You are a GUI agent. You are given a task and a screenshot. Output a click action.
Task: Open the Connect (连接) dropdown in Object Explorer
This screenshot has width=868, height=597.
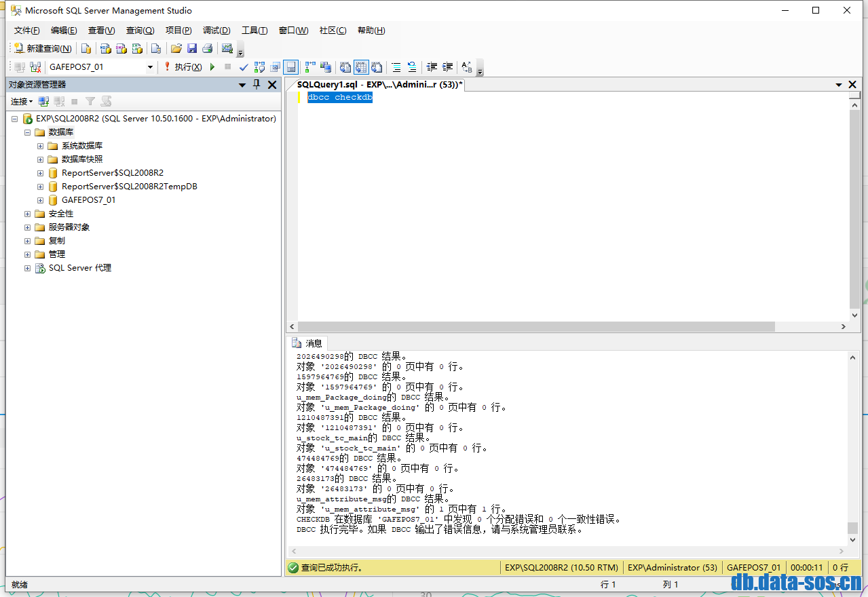tap(22, 101)
